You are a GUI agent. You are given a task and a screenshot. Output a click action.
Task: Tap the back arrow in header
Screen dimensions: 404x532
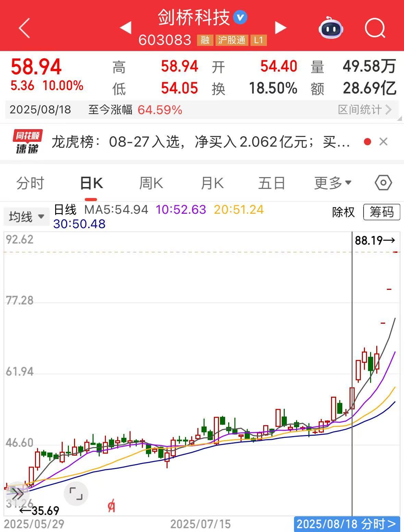(x=25, y=28)
